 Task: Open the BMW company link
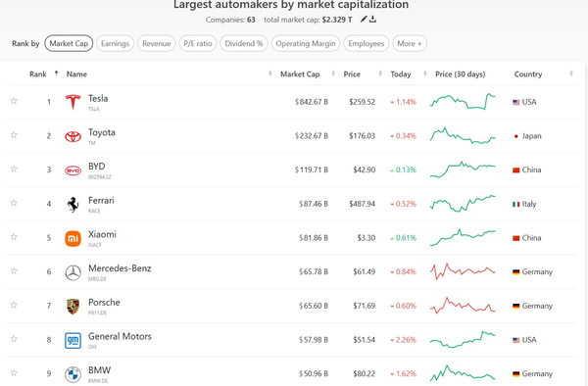99,370
